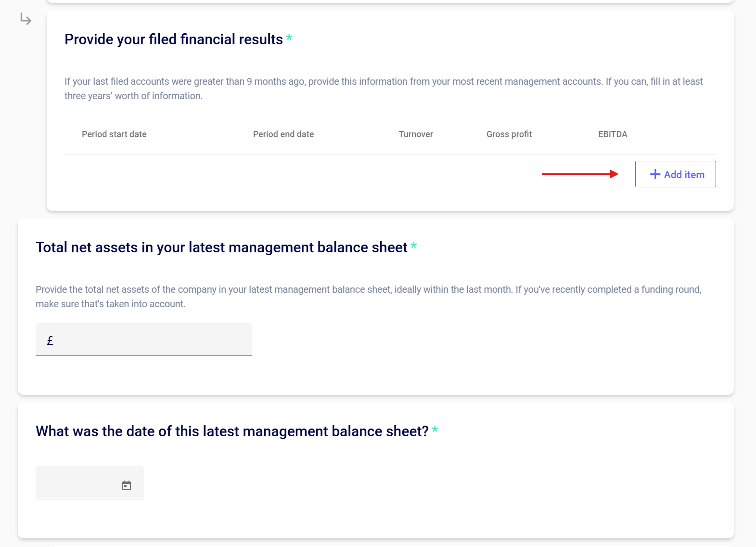Click the balance sheet date question heading
The height and width of the screenshot is (547, 756).
pyautogui.click(x=232, y=431)
